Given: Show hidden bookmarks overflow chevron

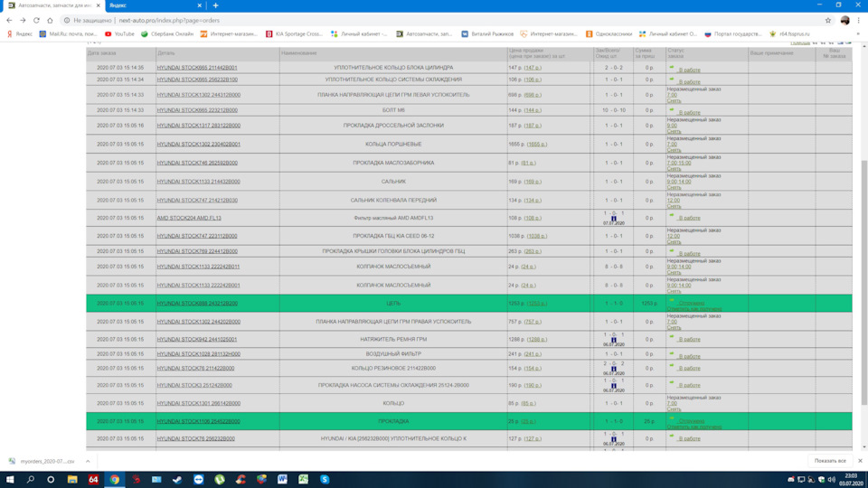Looking at the screenshot, I should click(858, 33).
